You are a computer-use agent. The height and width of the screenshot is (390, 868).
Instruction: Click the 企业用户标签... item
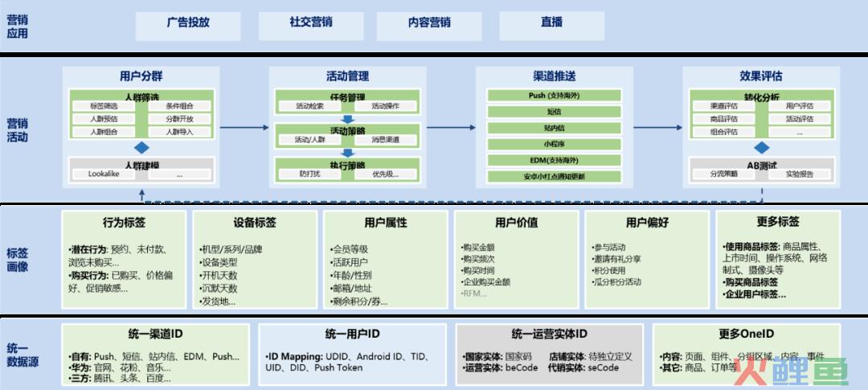pyautogui.click(x=755, y=294)
